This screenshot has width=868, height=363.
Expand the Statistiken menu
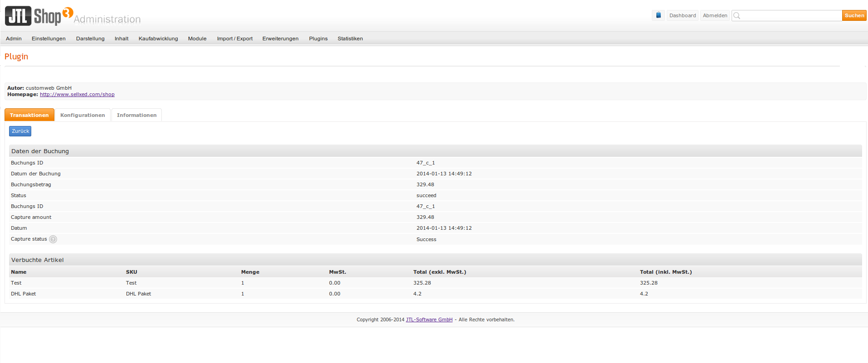[350, 39]
